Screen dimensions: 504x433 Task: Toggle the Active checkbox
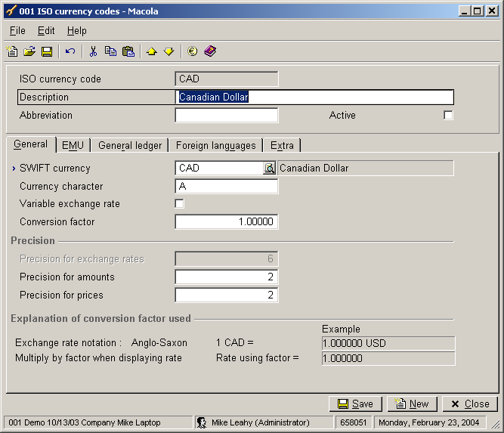click(x=448, y=115)
